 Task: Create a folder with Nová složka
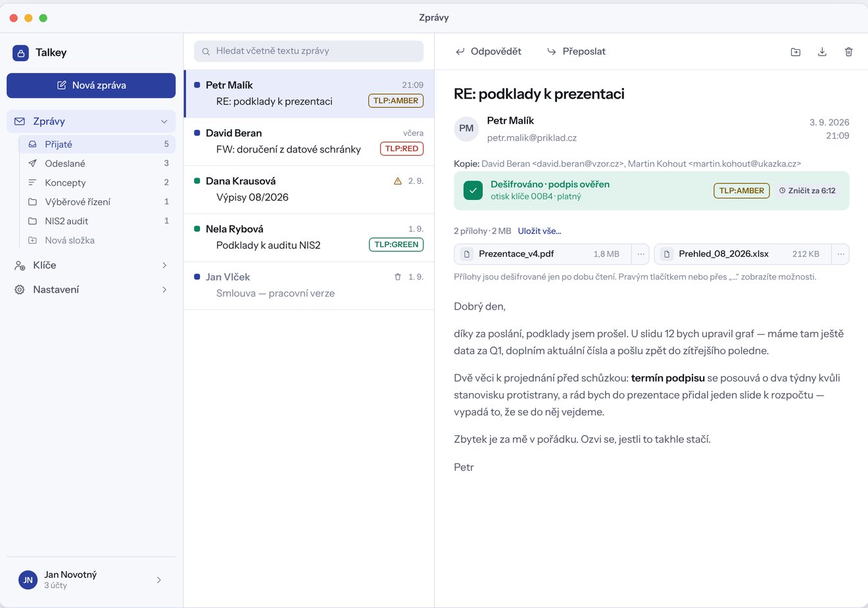coord(97,241)
